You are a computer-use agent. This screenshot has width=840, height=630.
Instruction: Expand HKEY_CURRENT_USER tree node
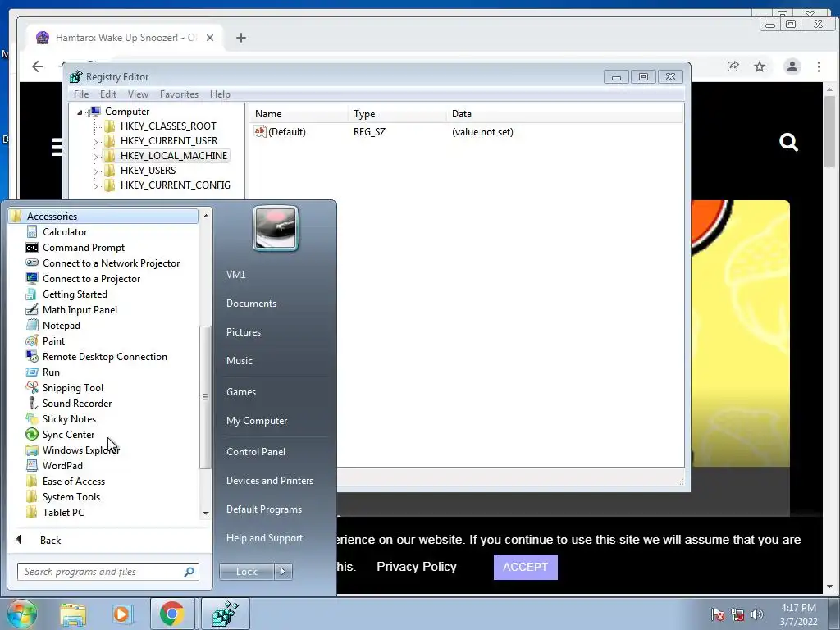(95, 142)
